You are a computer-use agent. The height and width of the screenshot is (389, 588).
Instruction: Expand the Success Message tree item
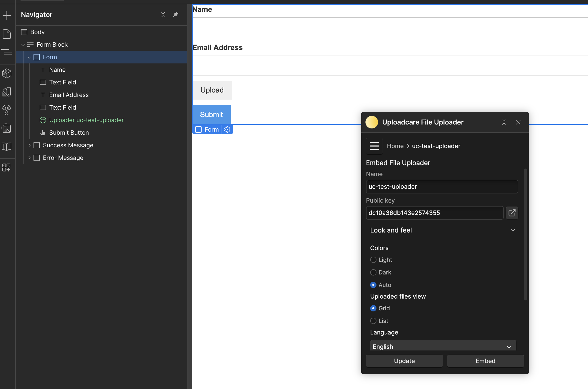click(30, 145)
